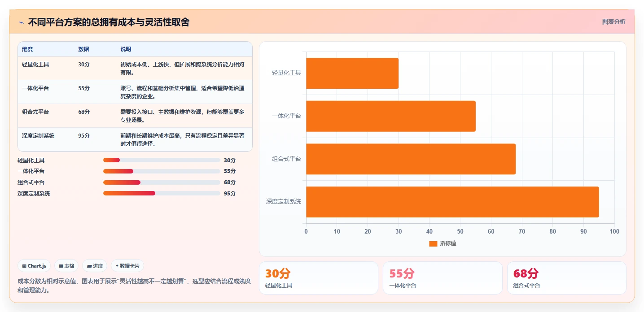
Task: Click the 一体化平台 progress bar
Action: [162, 171]
